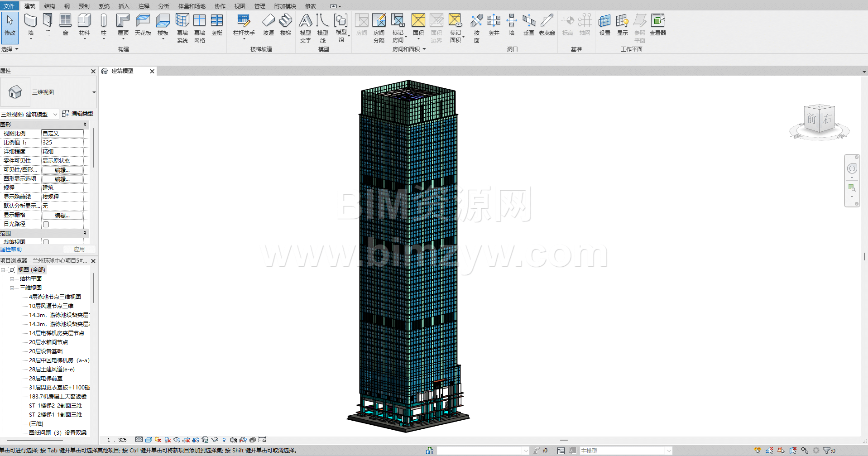Open 20层设备基础 view in project browser
Viewport: 868px width, 456px height.
[x=46, y=351]
